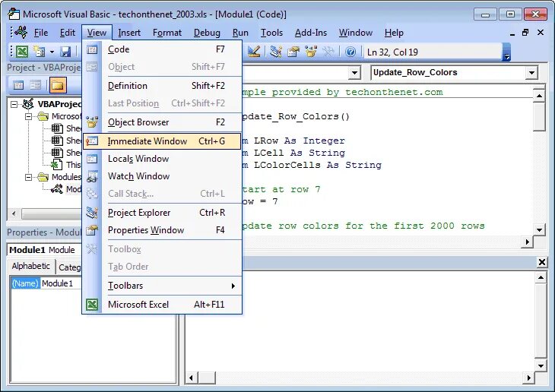Choose Locals Window in the View menu
Image resolution: width=555 pixels, height=392 pixels.
pos(162,159)
